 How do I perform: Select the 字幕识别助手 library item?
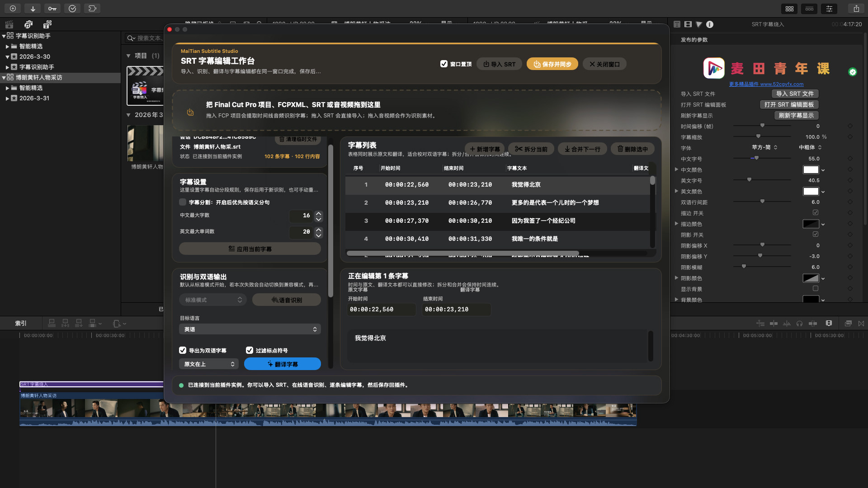pyautogui.click(x=33, y=36)
